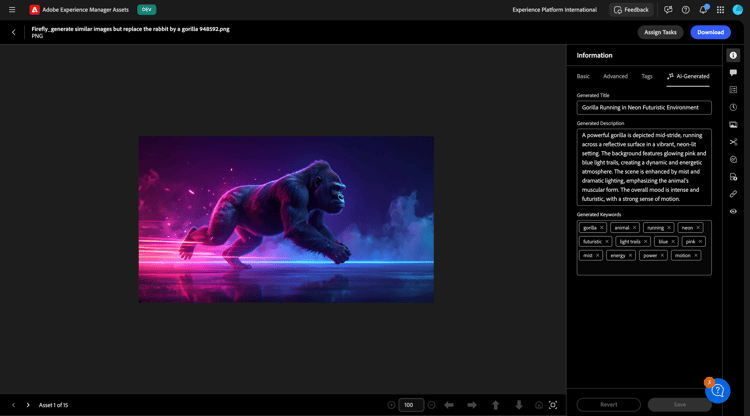750x416 pixels.
Task: Click the Generated Title input field
Action: click(644, 108)
